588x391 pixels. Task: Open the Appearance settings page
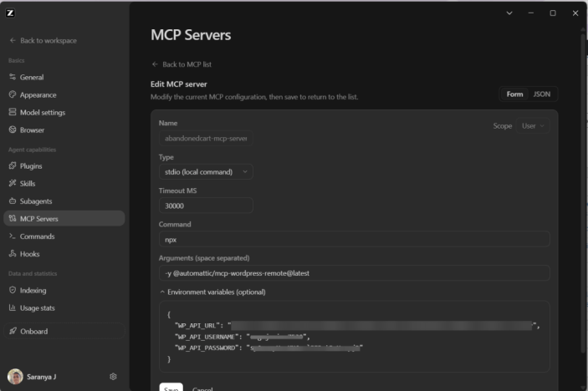point(64,94)
